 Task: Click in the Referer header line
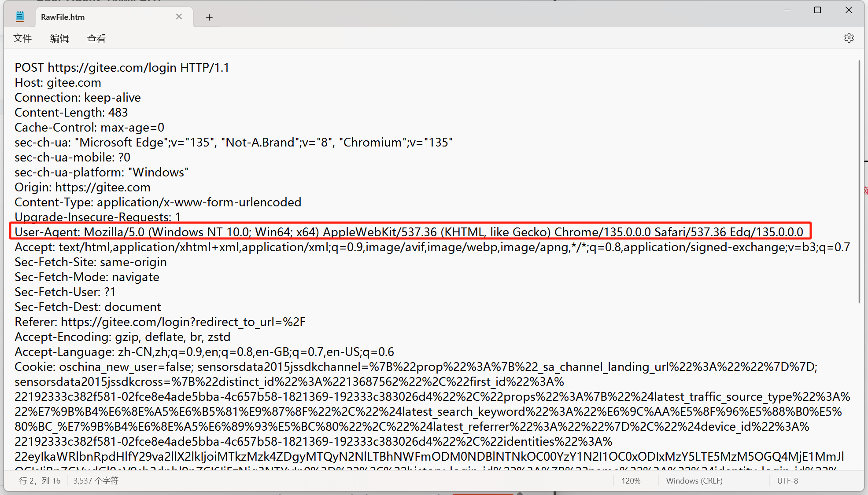point(160,322)
